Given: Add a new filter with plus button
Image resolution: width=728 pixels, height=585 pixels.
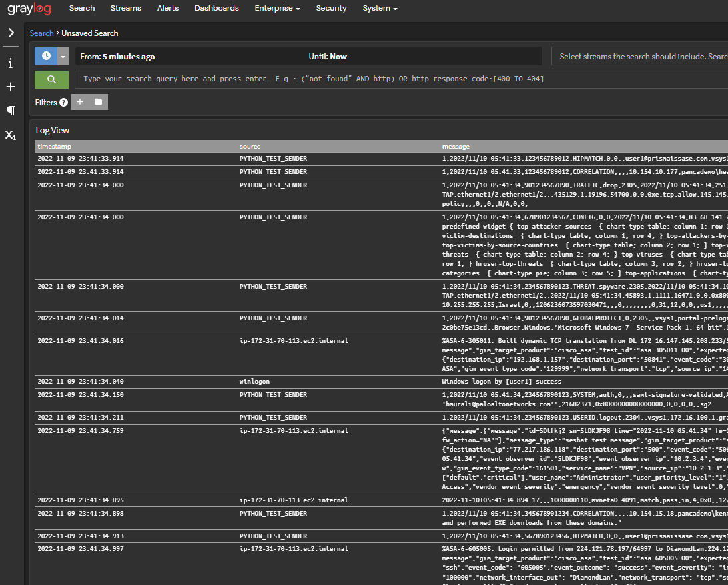Looking at the screenshot, I should 80,102.
